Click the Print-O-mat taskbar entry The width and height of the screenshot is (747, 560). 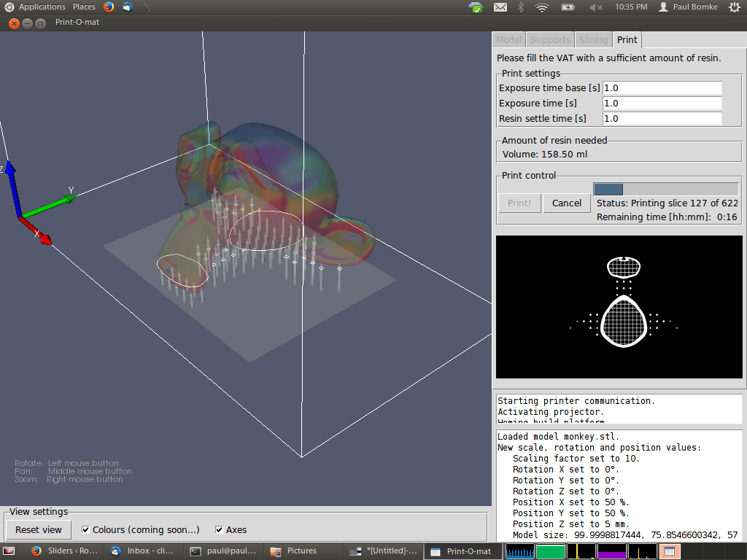(463, 551)
